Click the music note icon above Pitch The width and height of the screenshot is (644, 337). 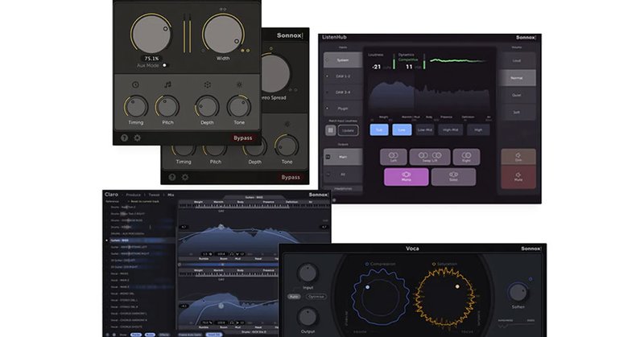click(167, 84)
